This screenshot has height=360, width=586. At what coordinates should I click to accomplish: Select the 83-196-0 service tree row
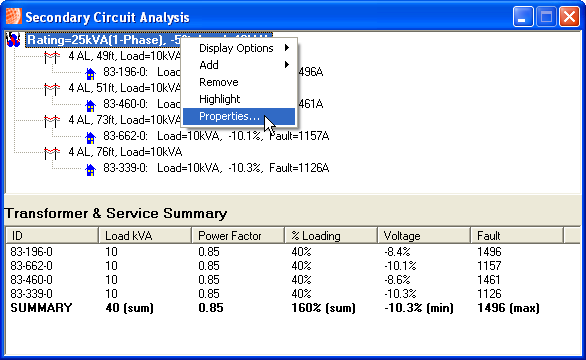142,72
